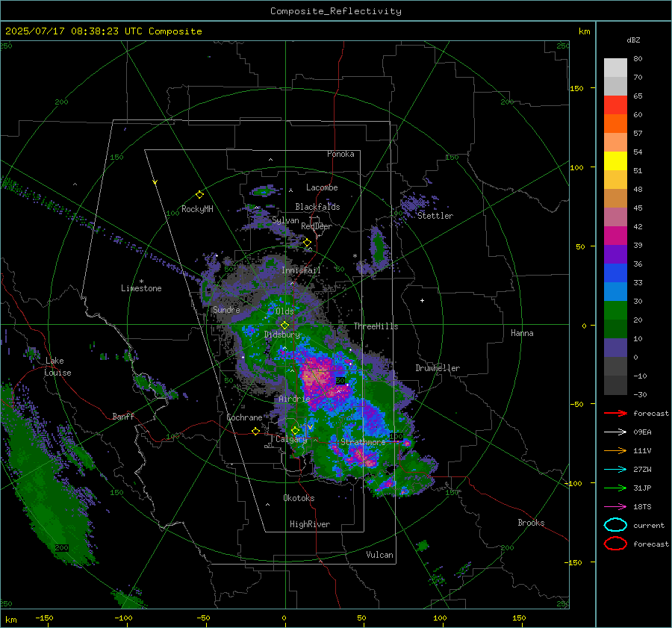The height and width of the screenshot is (628, 672).
Task: Click the magenta 18TS arrow legend icon
Action: tap(615, 507)
